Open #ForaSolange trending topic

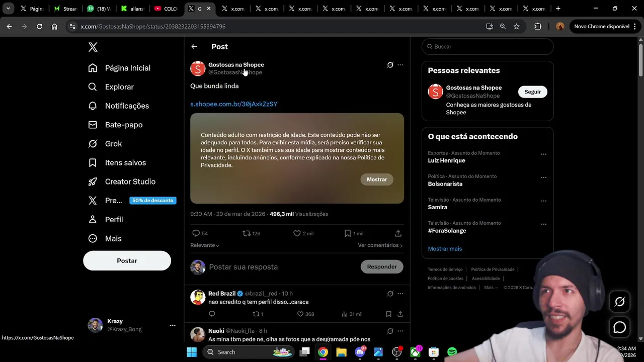pos(447,231)
